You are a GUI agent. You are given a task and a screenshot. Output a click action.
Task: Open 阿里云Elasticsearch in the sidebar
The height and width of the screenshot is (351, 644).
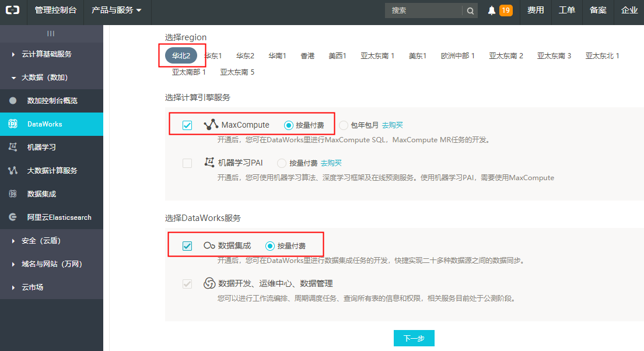(x=52, y=217)
